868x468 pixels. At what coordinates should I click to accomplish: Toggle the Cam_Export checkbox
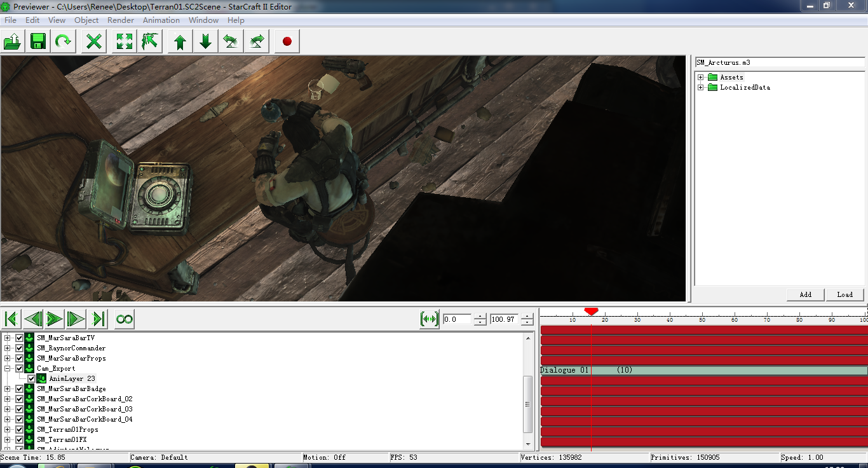19,368
